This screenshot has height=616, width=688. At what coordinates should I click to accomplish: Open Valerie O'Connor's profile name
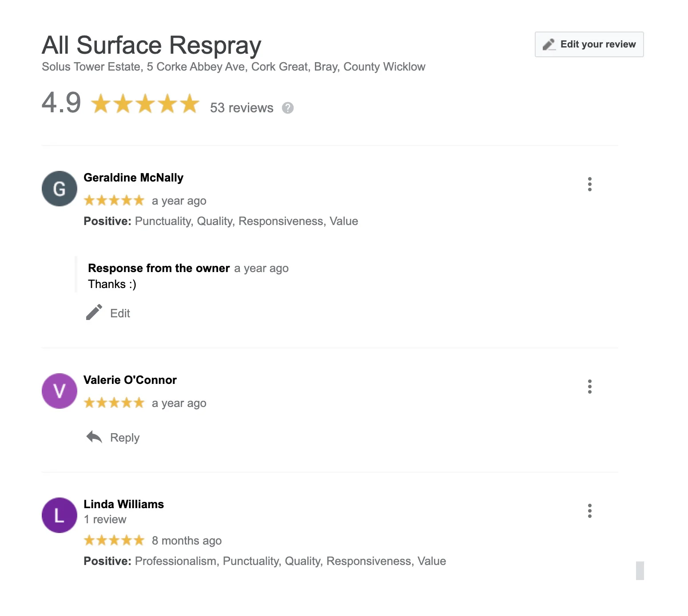pos(130,380)
